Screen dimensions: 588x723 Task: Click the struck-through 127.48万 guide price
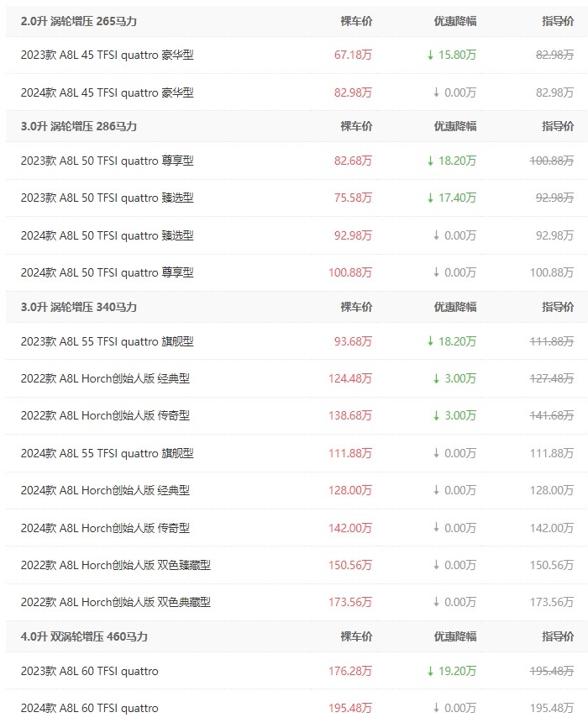[552, 378]
